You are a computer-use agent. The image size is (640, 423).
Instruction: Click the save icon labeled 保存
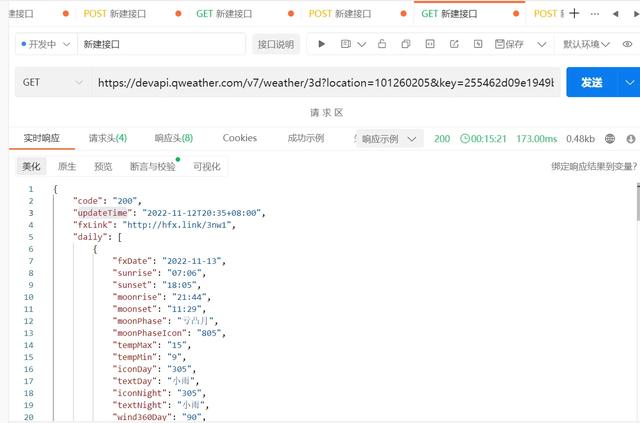508,44
